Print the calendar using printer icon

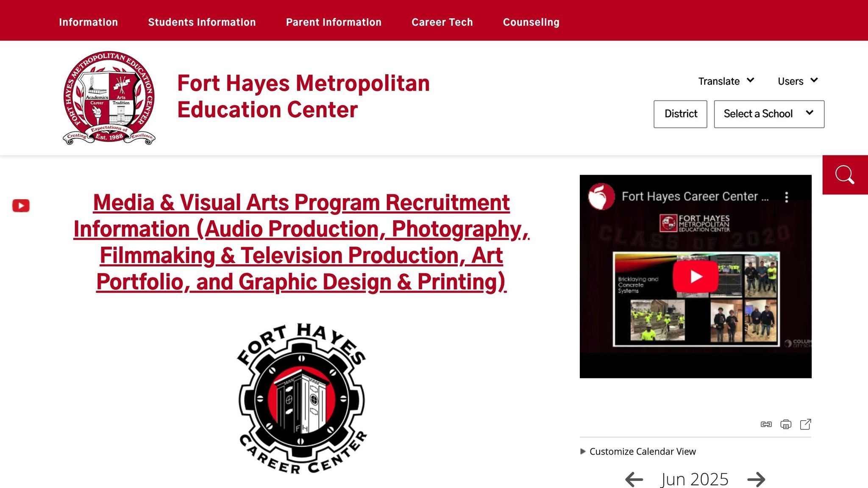pos(786,424)
